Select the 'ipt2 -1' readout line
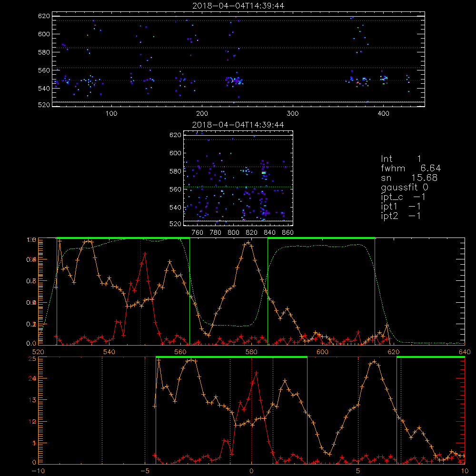The image size is (476, 476). 401,216
